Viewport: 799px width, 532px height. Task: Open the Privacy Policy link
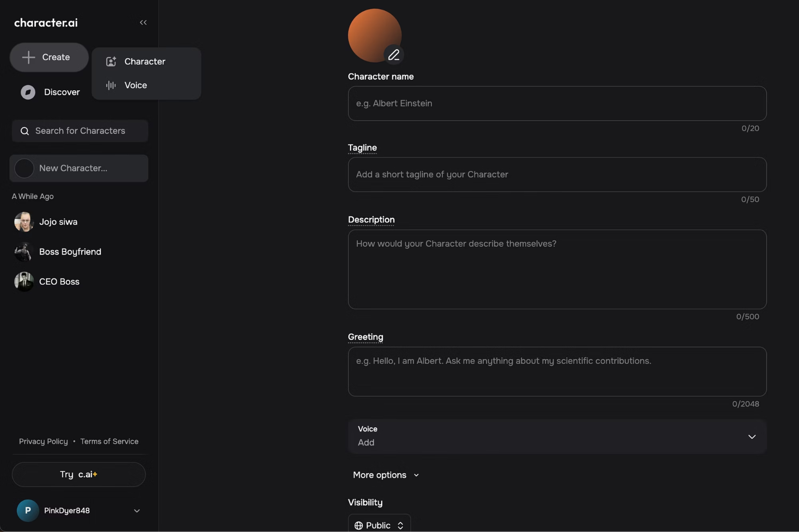tap(44, 441)
